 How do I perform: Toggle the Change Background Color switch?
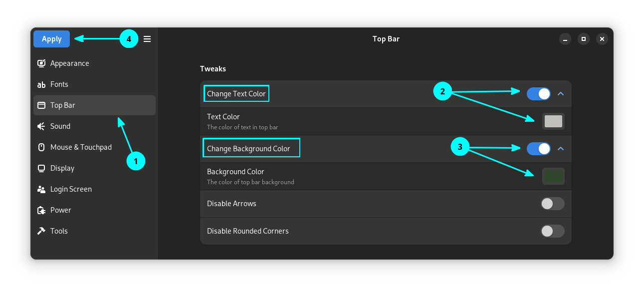coord(538,148)
